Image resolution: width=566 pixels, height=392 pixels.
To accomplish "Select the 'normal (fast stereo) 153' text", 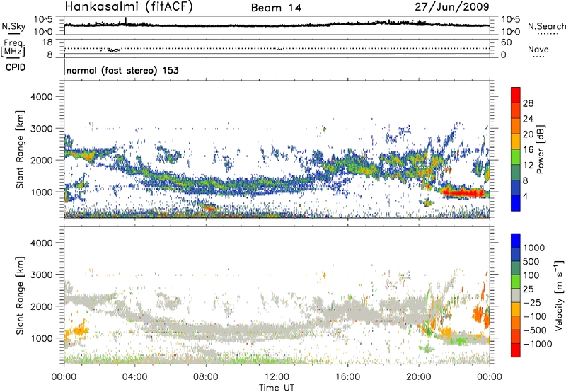I will [x=122, y=70].
